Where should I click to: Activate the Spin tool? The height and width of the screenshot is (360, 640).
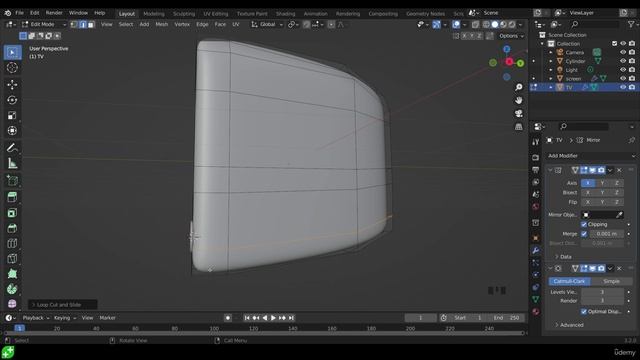pos(12,289)
